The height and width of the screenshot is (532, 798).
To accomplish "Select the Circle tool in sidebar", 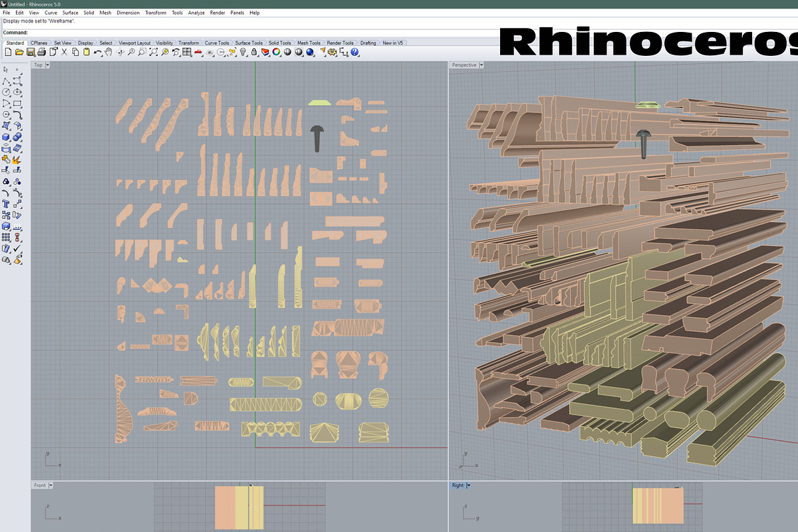I will [5, 92].
